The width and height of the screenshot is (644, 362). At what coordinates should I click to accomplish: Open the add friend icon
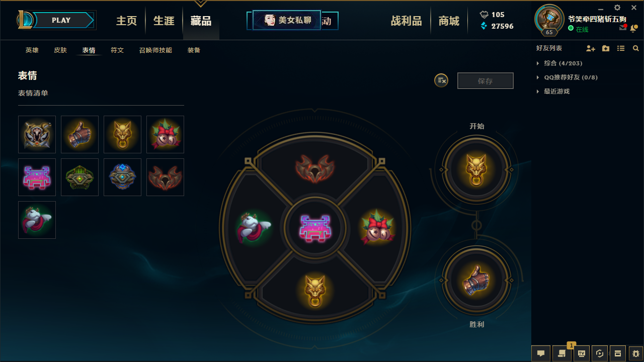591,48
